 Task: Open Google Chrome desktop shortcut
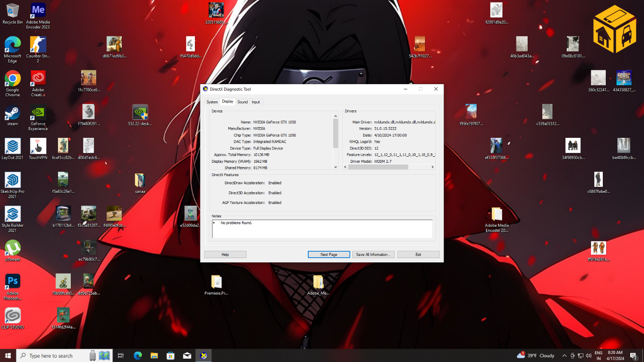pyautogui.click(x=12, y=83)
